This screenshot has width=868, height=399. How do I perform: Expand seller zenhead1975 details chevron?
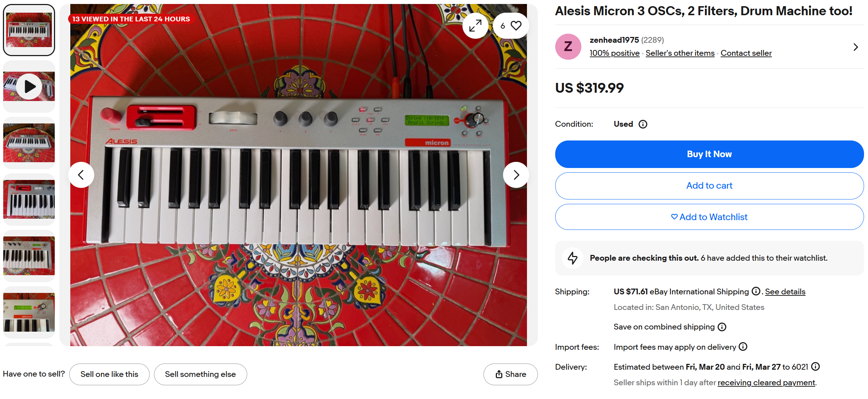(856, 47)
